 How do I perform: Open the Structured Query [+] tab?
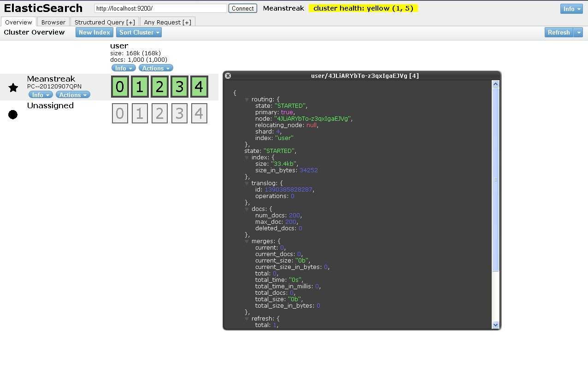pyautogui.click(x=105, y=22)
